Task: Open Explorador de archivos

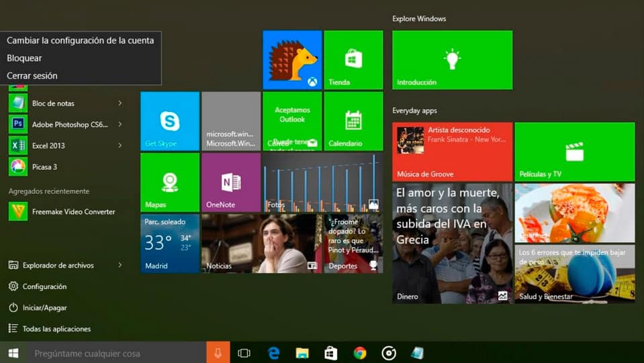Action: point(51,265)
